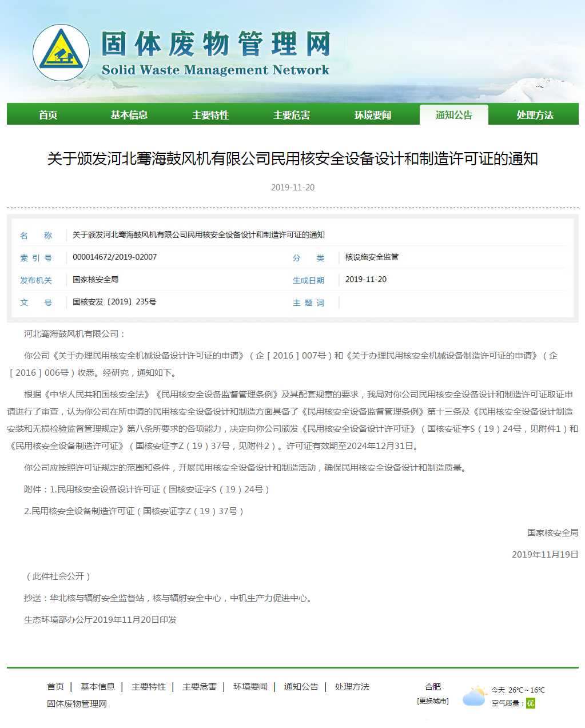The height and width of the screenshot is (728, 585).
Task: Go to 主要危害 in top navigation bar
Action: [292, 115]
